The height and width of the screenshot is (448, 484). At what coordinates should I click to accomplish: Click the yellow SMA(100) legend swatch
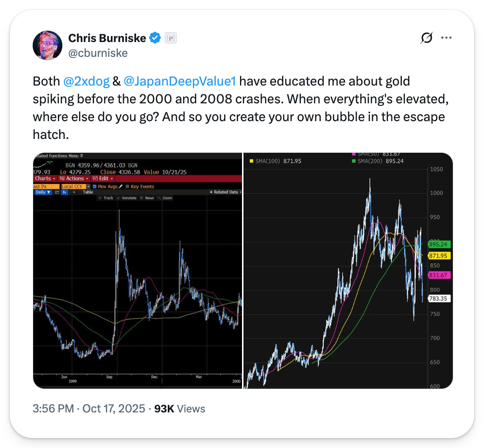point(251,161)
